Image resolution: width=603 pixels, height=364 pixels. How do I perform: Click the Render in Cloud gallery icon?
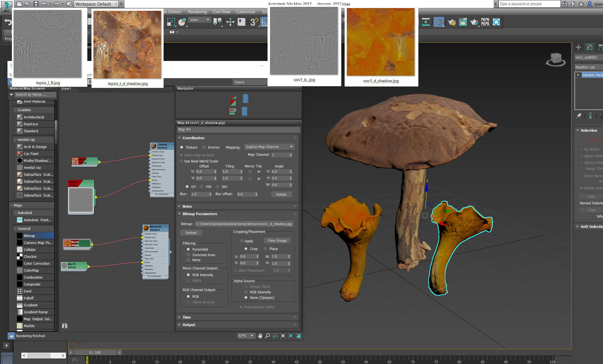tap(485, 22)
